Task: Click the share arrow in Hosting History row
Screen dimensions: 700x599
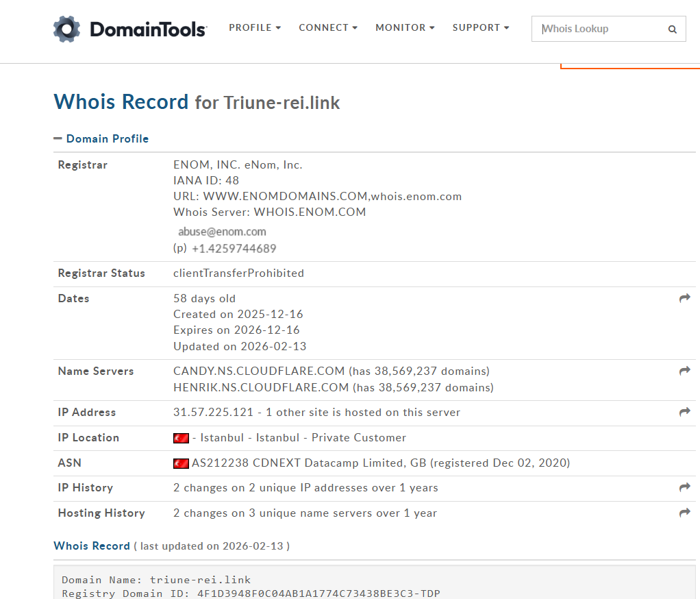Action: (685, 513)
